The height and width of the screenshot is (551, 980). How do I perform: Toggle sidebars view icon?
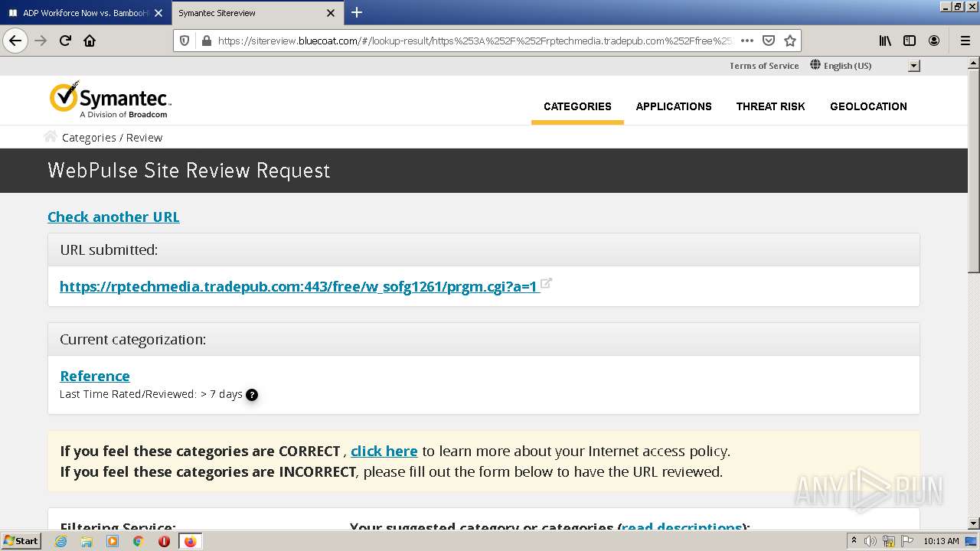tap(910, 41)
